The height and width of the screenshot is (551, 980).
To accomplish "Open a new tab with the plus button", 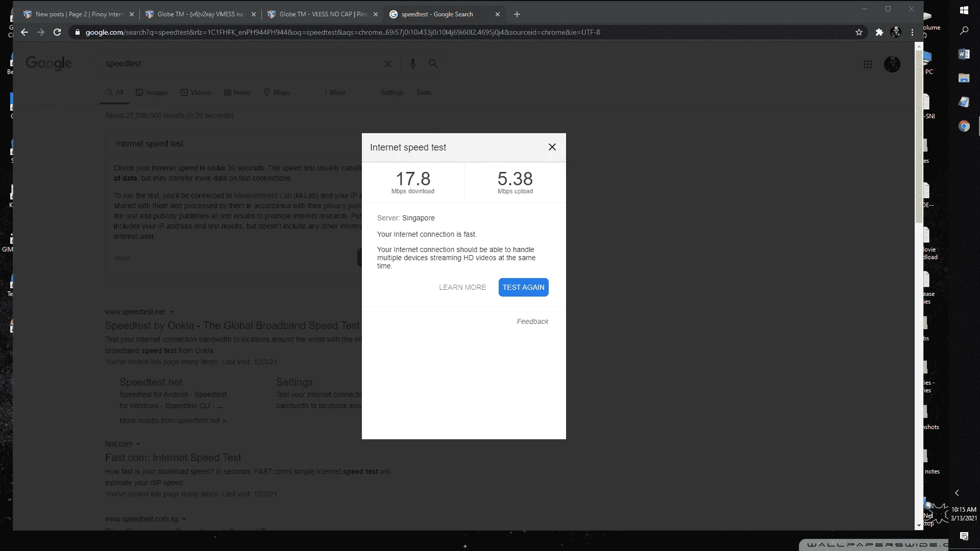I will [x=517, y=14].
